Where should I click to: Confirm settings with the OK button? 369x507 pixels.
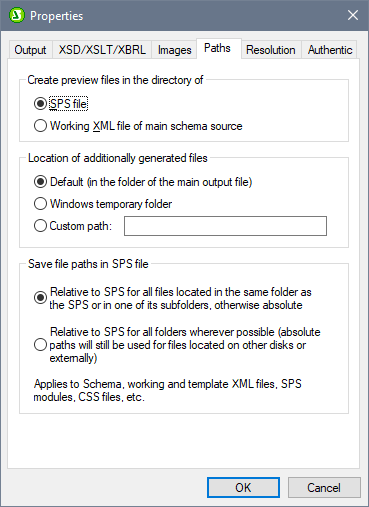tap(243, 488)
